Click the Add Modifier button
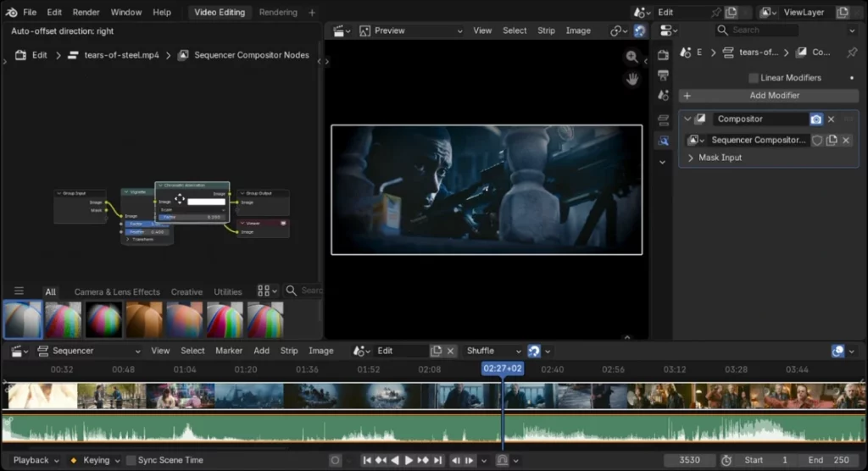Viewport: 868px width, 471px height. (x=774, y=96)
